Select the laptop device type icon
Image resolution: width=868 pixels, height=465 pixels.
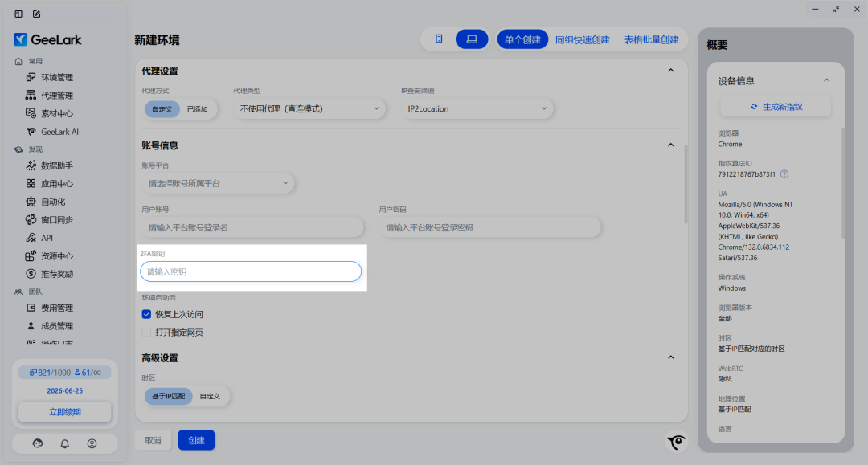coord(472,39)
